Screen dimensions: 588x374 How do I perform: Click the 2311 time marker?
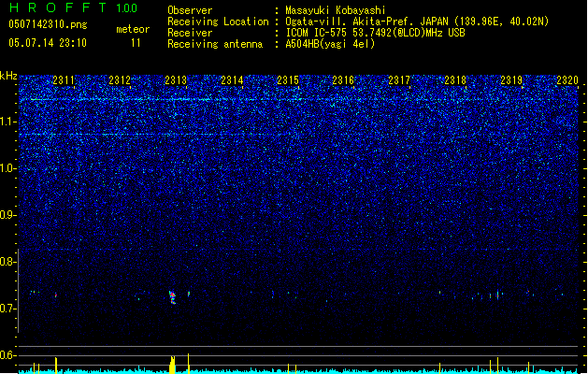64,80
